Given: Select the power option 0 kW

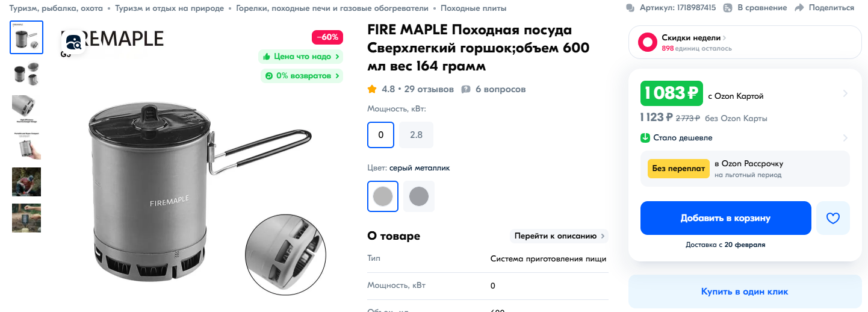Looking at the screenshot, I should tap(381, 135).
